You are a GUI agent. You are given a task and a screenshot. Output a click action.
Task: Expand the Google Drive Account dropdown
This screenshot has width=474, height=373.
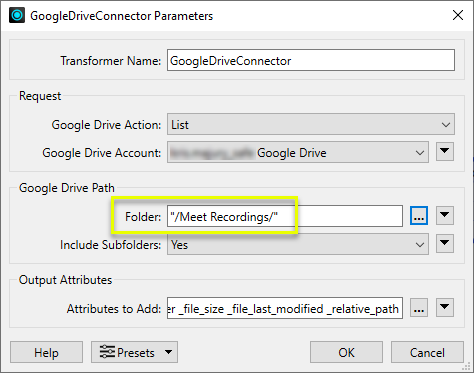[x=298, y=152]
